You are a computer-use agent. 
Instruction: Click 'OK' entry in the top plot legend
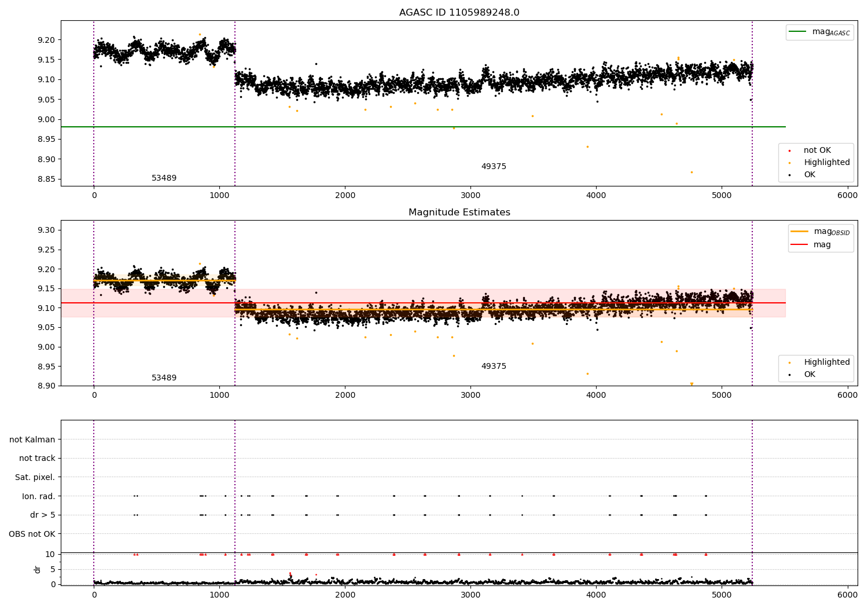[809, 175]
